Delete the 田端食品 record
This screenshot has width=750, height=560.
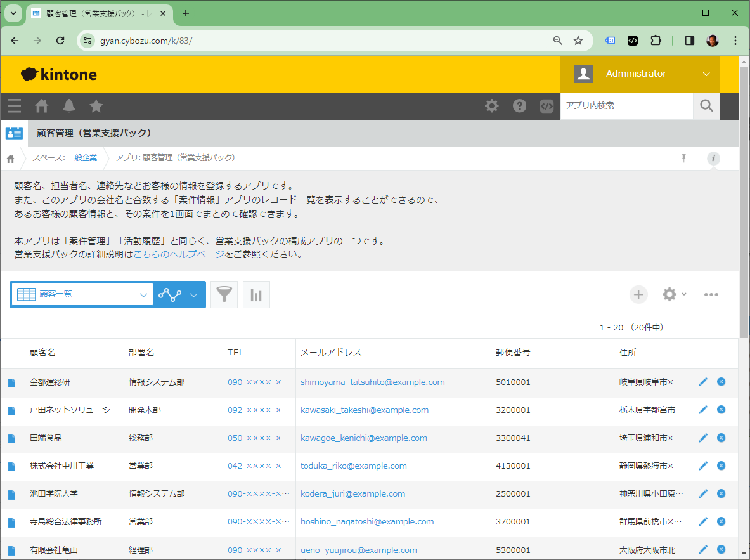tap(721, 438)
